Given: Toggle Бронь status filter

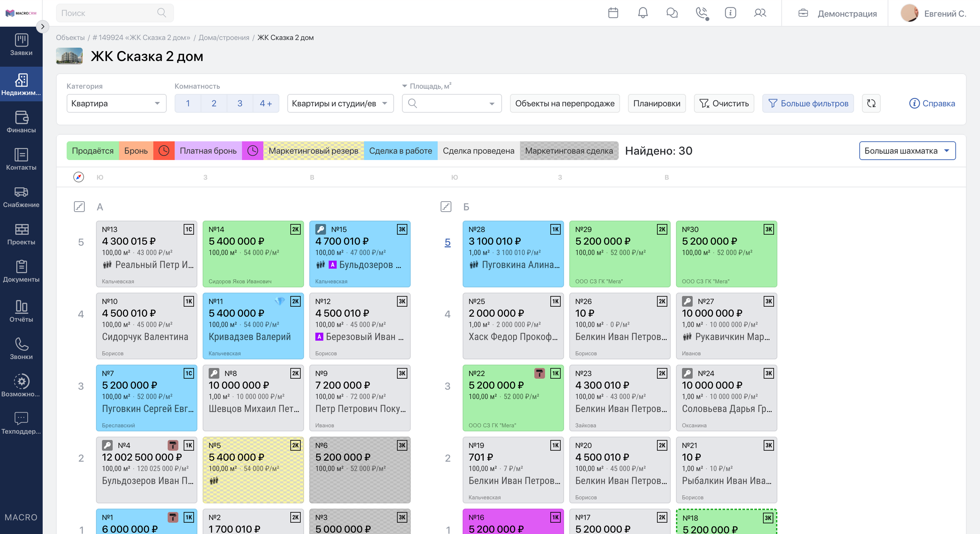Looking at the screenshot, I should tap(136, 151).
